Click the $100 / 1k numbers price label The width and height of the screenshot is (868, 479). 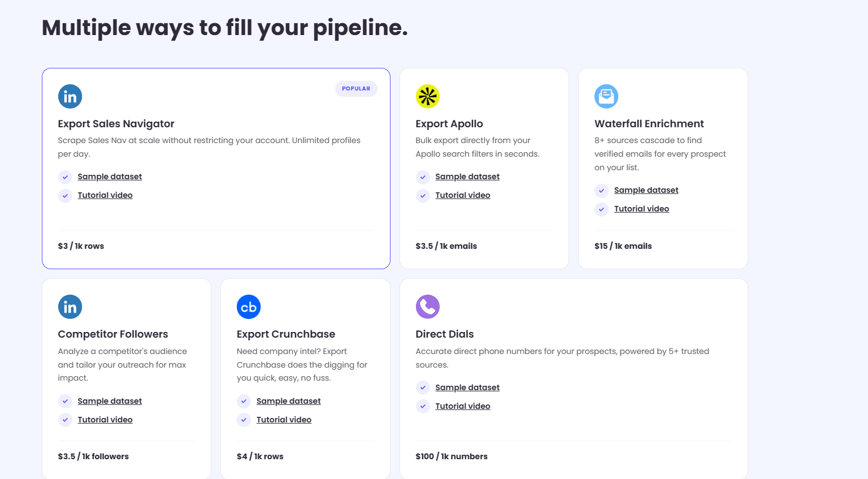[452, 456]
